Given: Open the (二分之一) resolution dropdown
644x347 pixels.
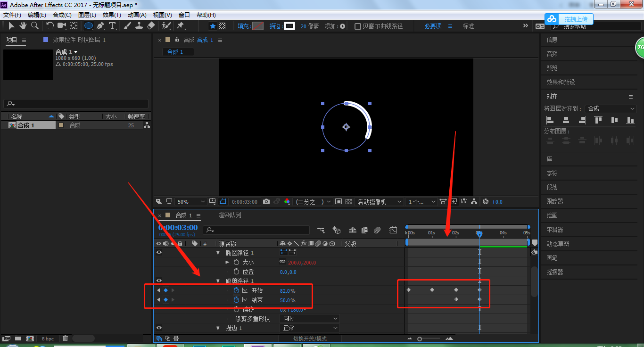Looking at the screenshot, I should pyautogui.click(x=313, y=202).
